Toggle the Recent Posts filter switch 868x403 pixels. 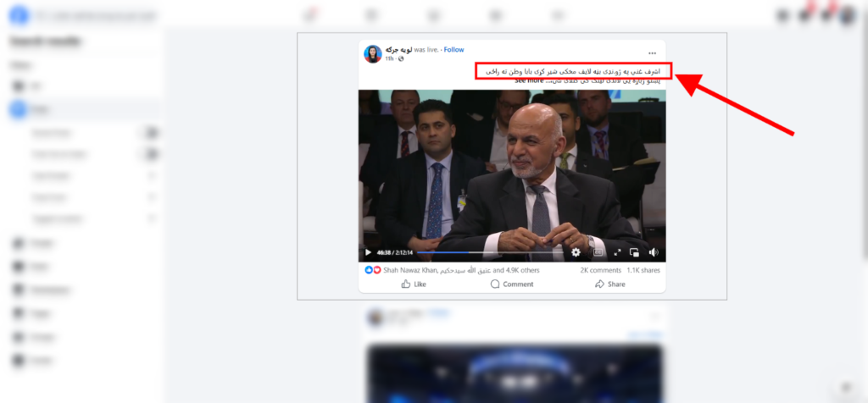tap(149, 133)
